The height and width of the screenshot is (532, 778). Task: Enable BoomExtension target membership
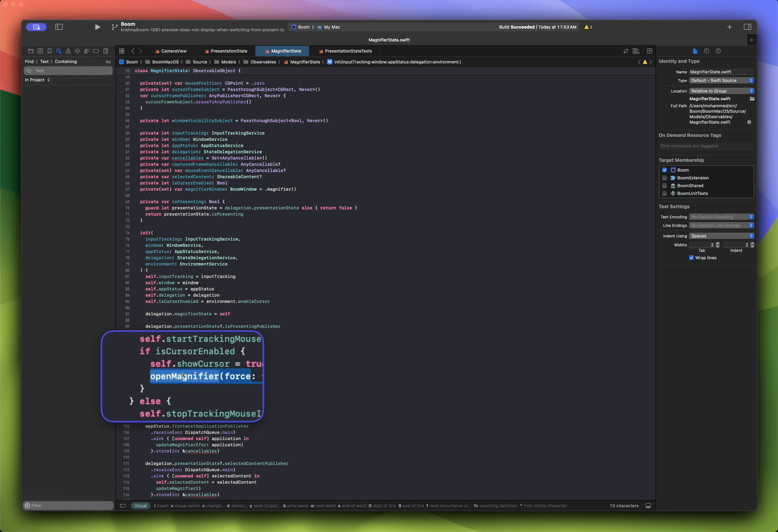(665, 178)
